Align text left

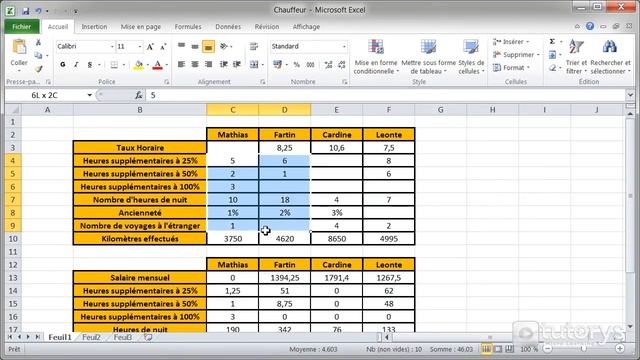(x=182, y=64)
